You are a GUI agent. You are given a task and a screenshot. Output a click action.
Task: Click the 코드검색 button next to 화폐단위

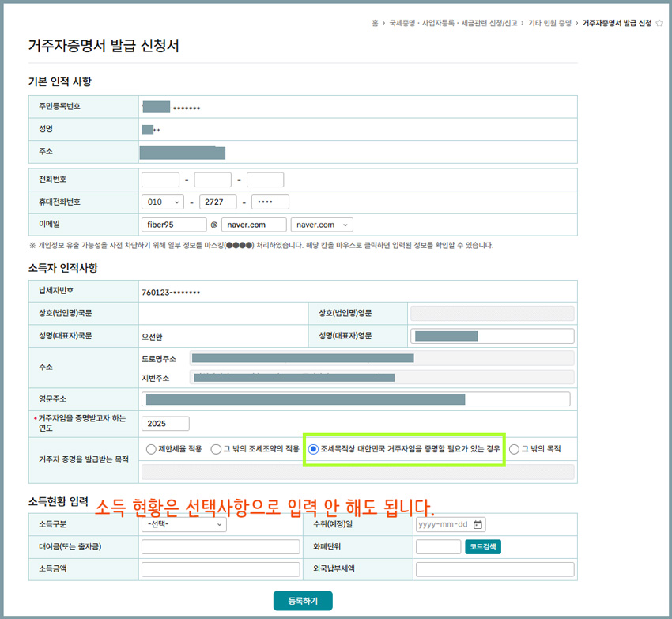click(x=482, y=546)
